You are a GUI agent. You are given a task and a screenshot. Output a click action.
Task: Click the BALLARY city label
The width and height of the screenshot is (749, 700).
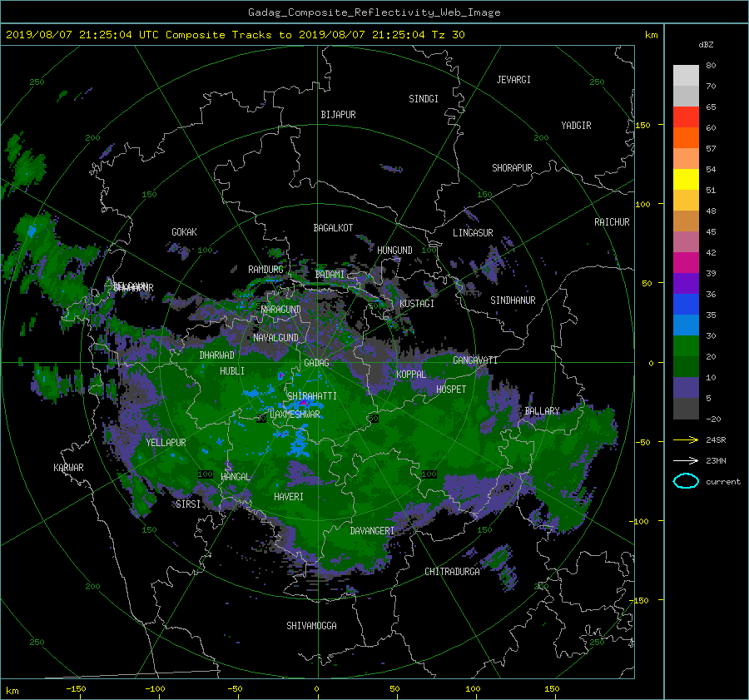pos(542,411)
